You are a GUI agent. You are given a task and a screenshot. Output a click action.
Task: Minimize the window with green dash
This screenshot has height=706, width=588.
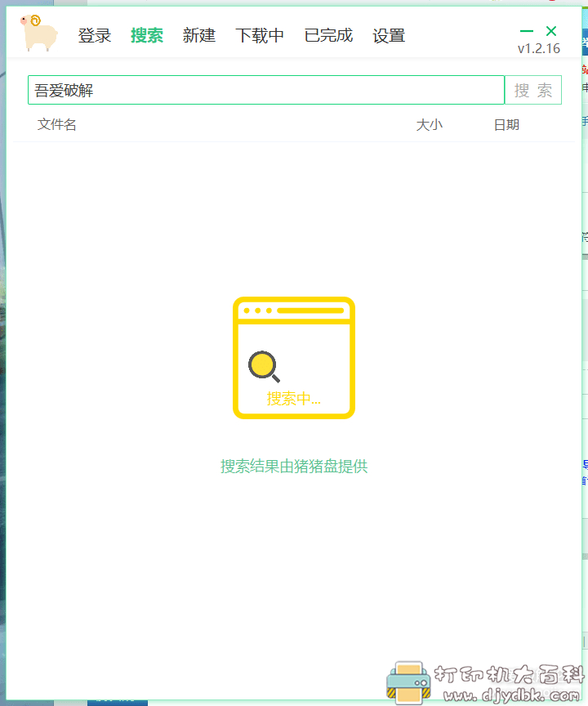coord(527,31)
